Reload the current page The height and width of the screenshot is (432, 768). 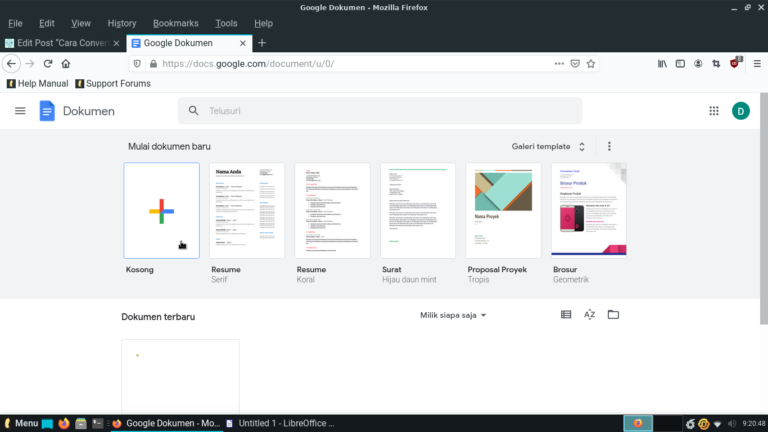pyautogui.click(x=48, y=64)
